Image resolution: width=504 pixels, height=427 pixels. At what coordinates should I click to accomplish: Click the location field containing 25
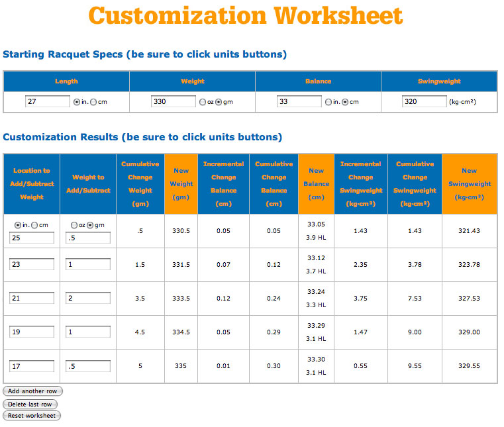pos(32,238)
